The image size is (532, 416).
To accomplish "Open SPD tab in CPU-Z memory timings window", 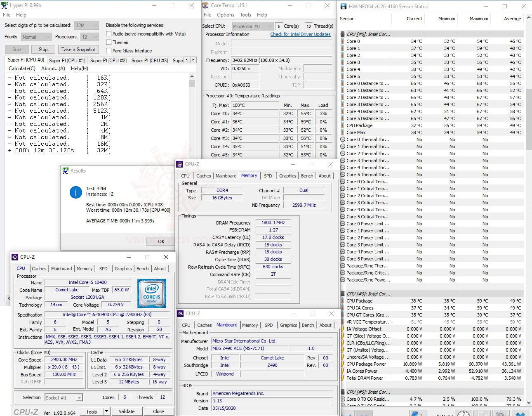I will (x=268, y=176).
